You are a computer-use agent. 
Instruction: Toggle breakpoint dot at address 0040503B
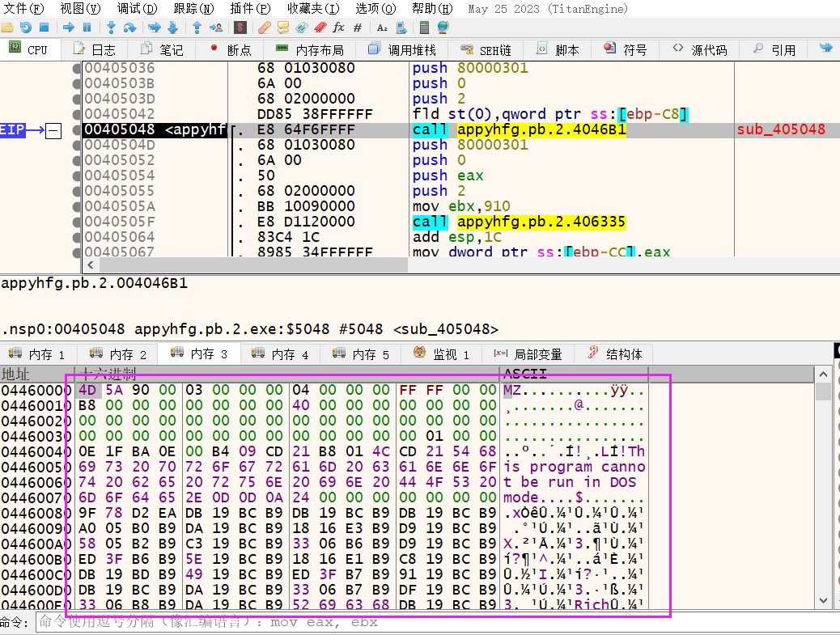(x=77, y=83)
